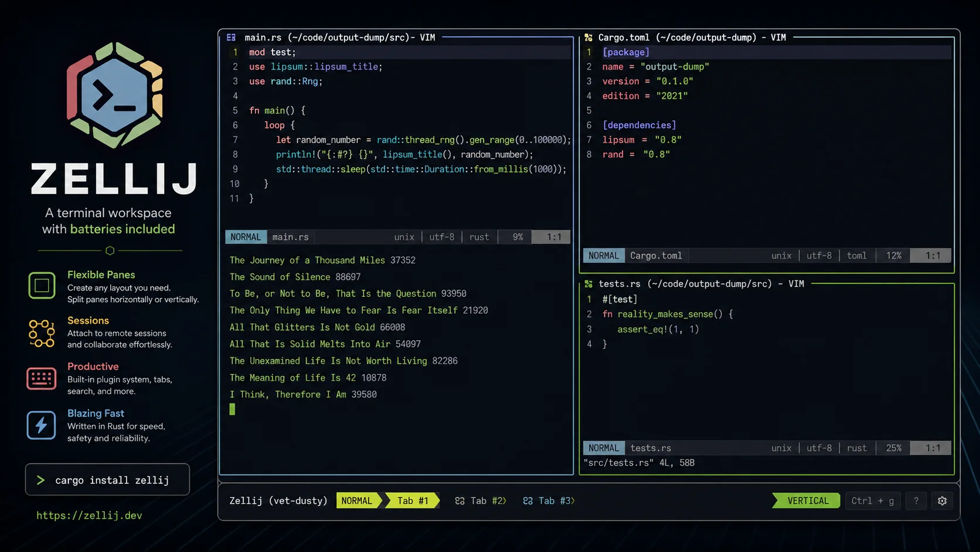Click the output line "The Sound of Silence 88697"
The height and width of the screenshot is (552, 980).
pos(295,277)
